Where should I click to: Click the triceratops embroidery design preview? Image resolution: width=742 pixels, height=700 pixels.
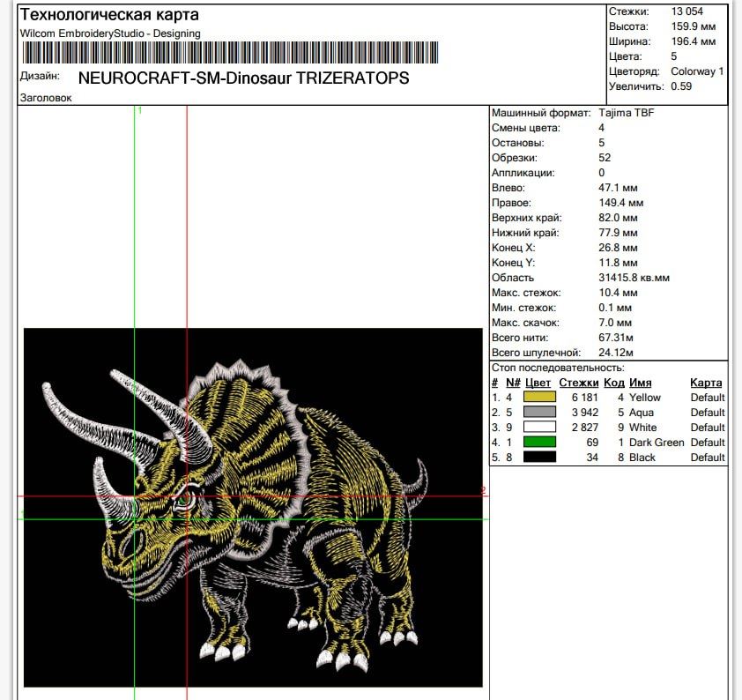[x=253, y=508]
